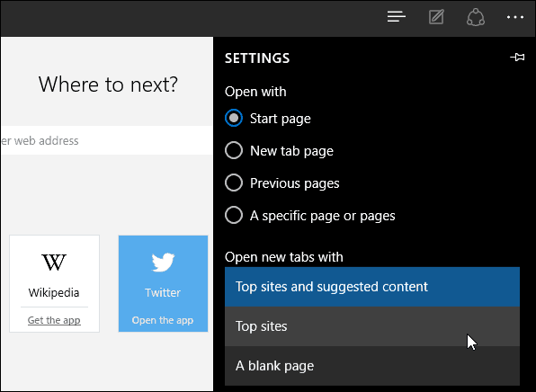Open the More actions ellipsis menu
Viewport: 536px width, 392px height.
pyautogui.click(x=515, y=17)
